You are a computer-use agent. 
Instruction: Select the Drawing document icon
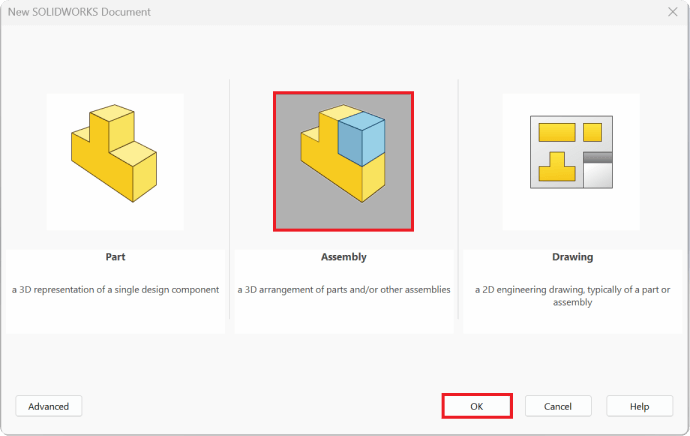coord(571,161)
